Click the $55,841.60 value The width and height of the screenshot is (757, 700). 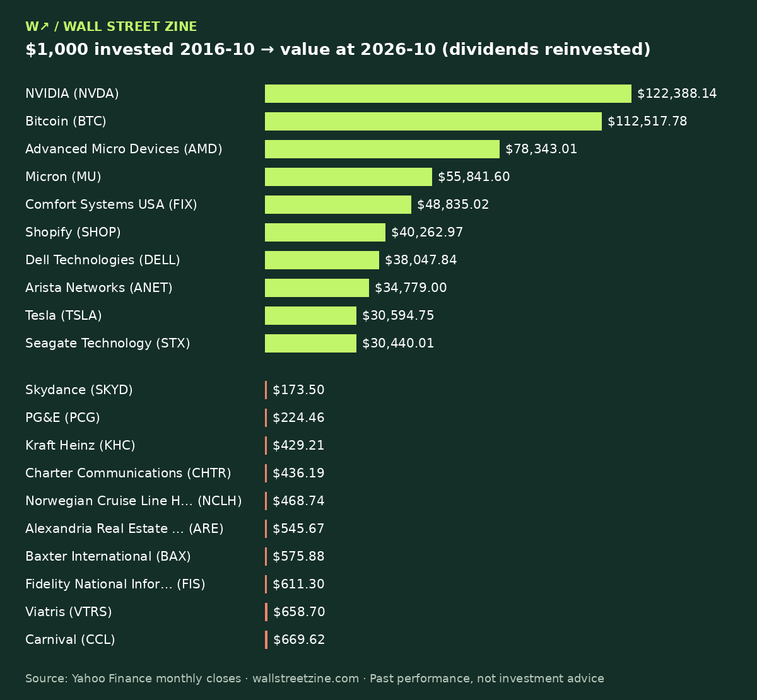coord(474,177)
